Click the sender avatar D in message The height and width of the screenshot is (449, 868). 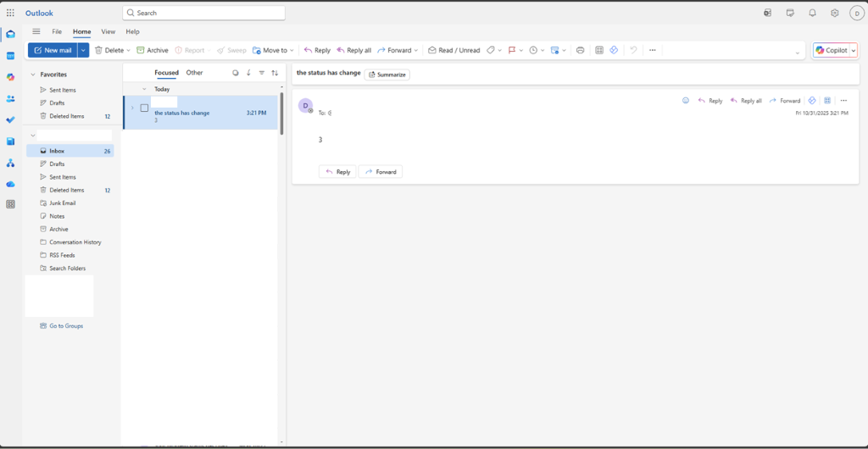coord(305,106)
